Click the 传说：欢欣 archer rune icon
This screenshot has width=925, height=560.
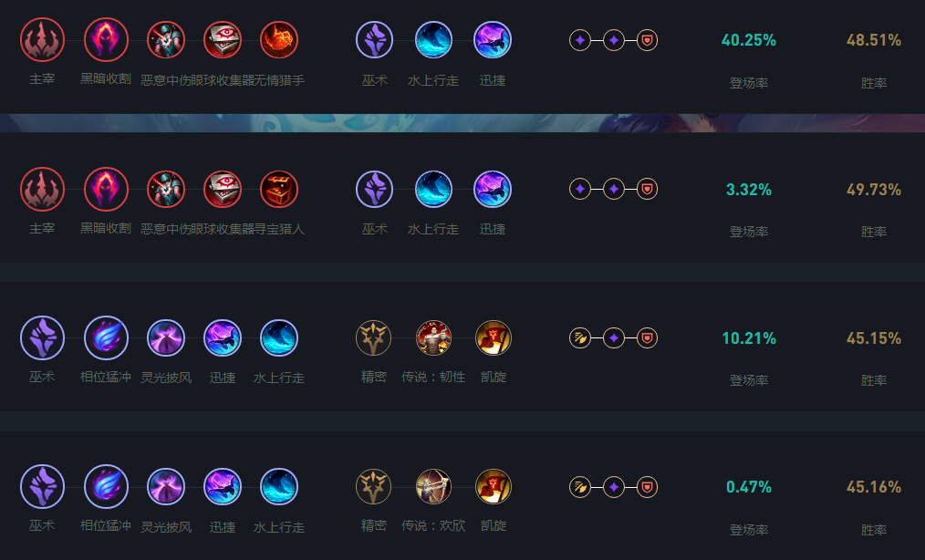pos(433,487)
